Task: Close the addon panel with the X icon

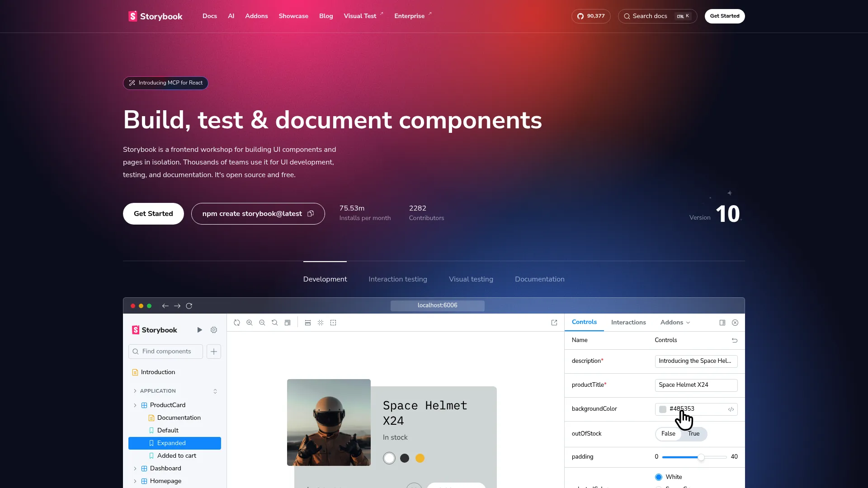Action: [735, 323]
